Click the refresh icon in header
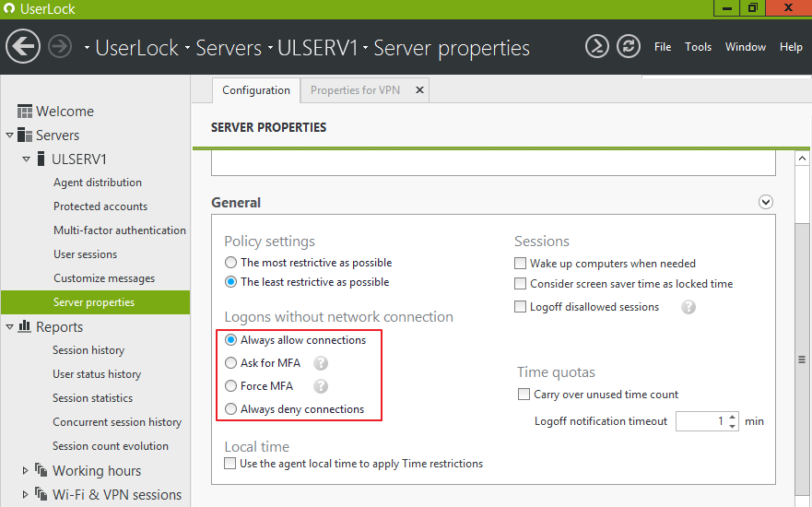This screenshot has height=507, width=812. [629, 46]
